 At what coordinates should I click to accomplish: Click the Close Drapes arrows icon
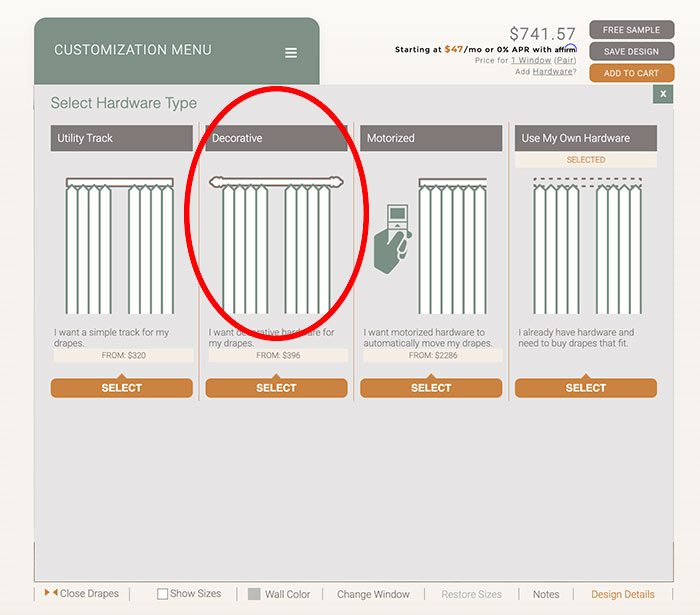[50, 593]
